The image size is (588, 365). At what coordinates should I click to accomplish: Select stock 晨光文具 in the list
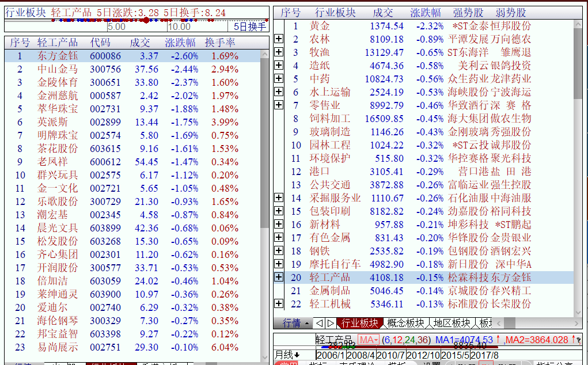click(132, 228)
